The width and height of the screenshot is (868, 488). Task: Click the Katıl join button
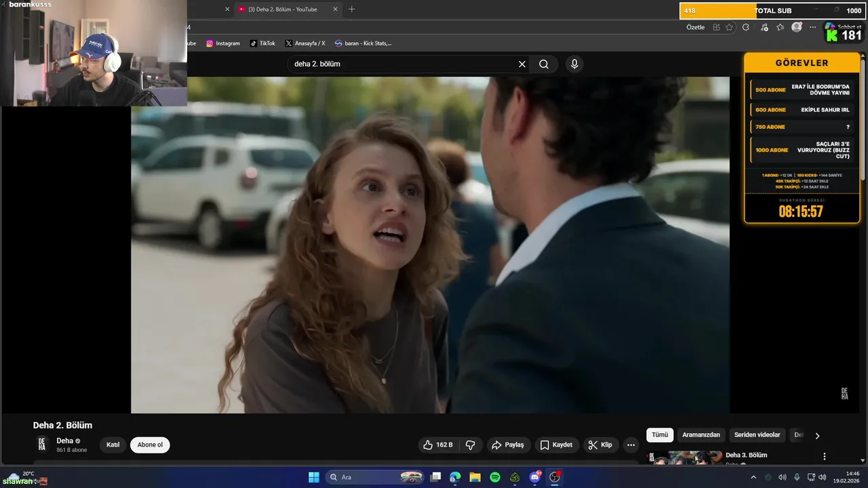pos(113,445)
